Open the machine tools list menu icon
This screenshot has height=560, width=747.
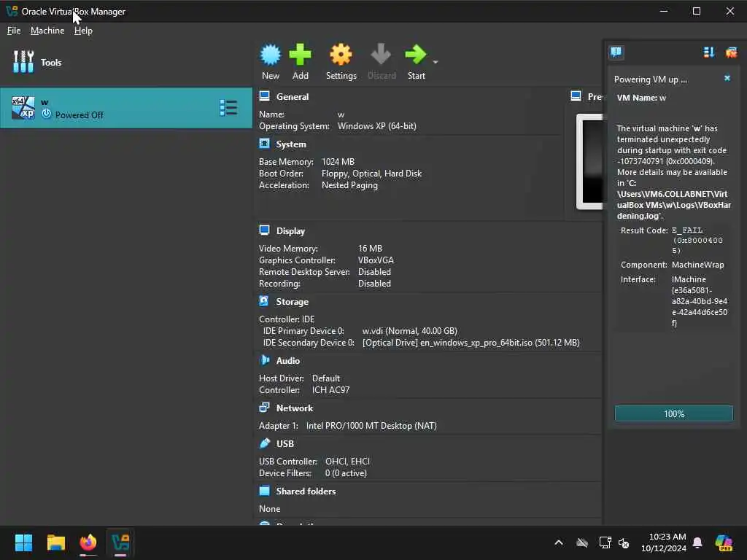click(228, 108)
